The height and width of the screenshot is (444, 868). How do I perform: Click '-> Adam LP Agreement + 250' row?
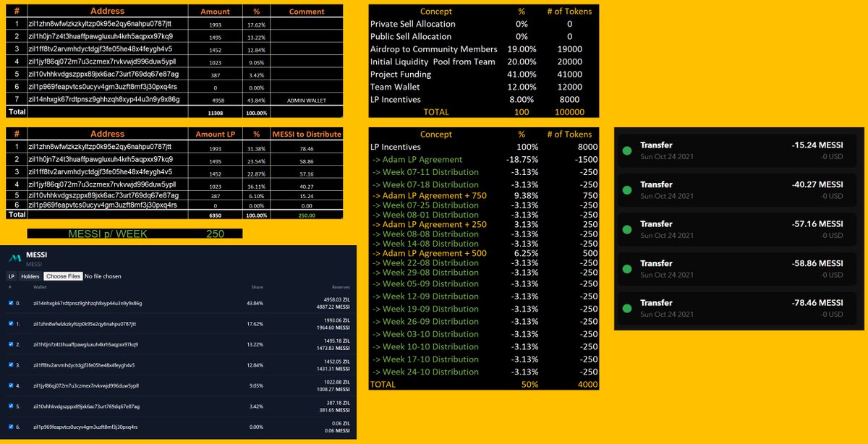[429, 224]
